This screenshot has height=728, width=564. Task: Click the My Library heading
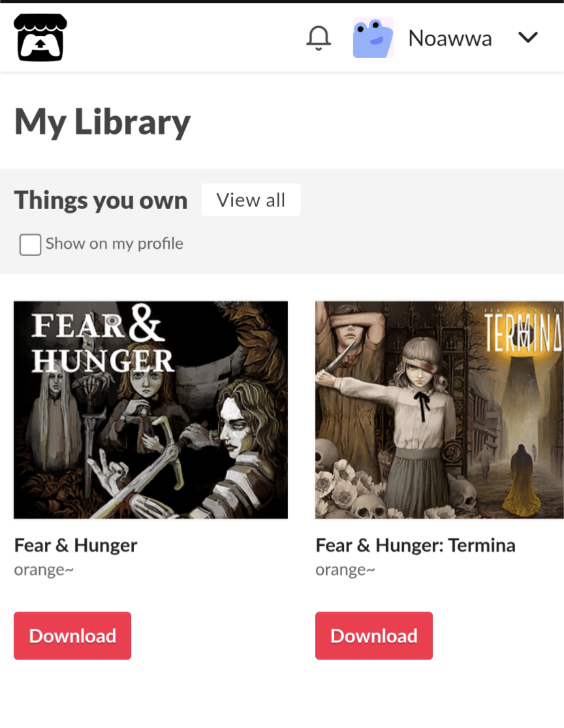[x=102, y=123]
